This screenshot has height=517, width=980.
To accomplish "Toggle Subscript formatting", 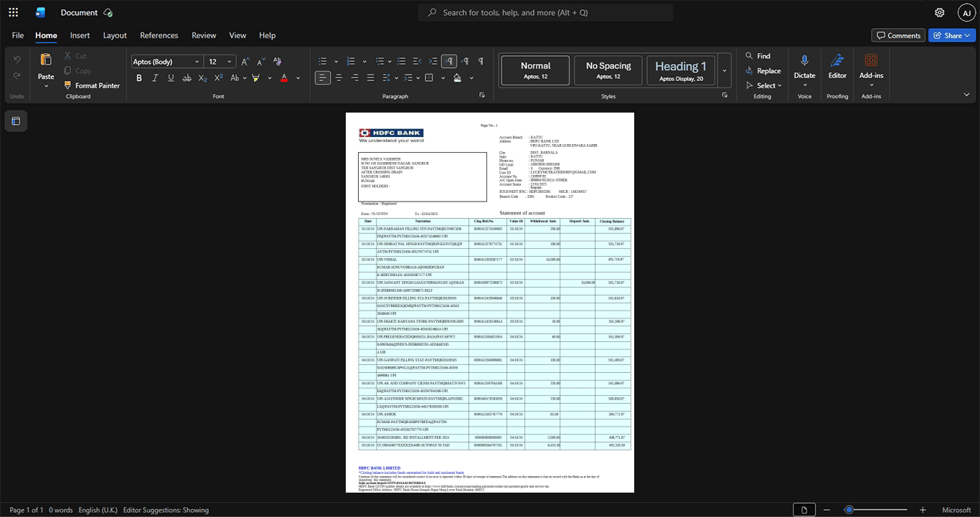I will [x=203, y=77].
